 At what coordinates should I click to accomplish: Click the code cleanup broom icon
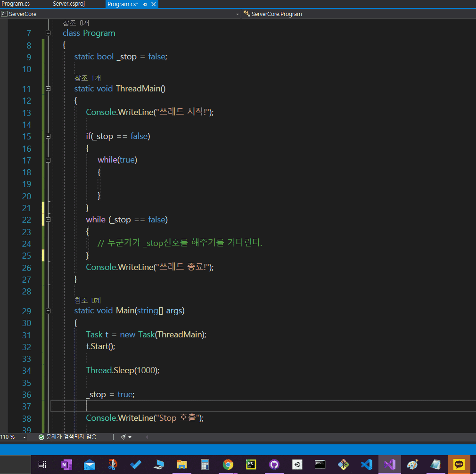pos(123,437)
